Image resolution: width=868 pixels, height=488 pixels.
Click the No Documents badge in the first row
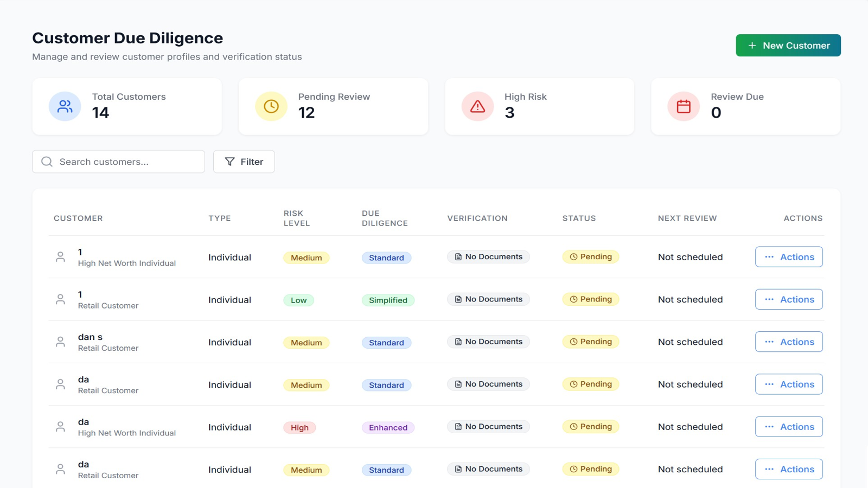tap(488, 256)
